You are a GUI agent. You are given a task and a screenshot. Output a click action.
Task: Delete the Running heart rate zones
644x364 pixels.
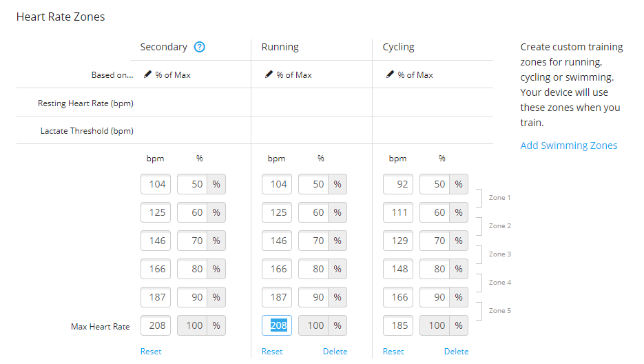[335, 352]
